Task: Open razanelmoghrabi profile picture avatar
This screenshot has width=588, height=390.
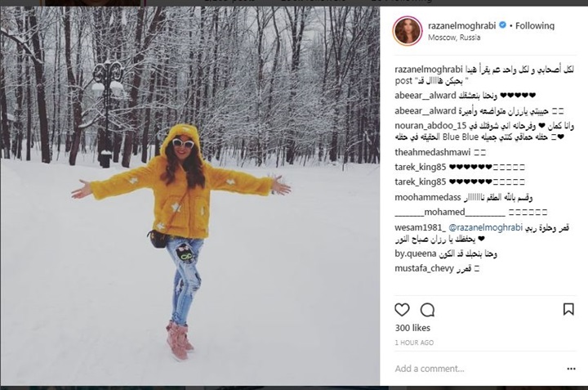Action: point(408,31)
